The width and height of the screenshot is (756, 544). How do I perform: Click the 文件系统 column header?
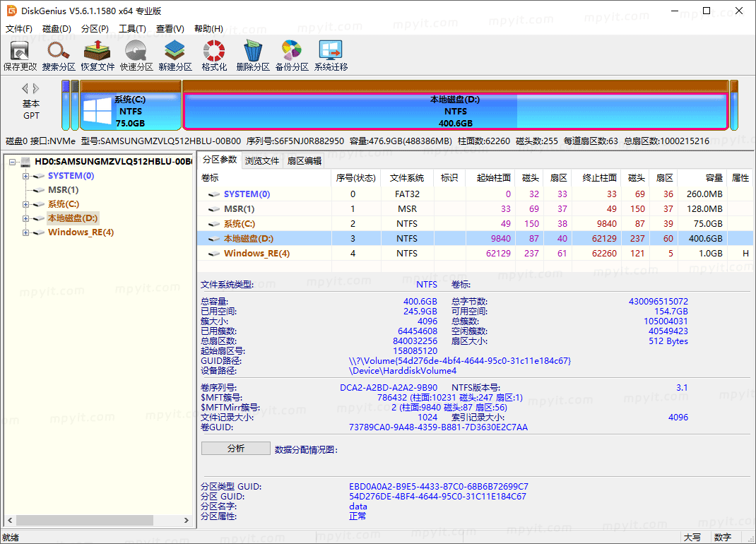(406, 178)
